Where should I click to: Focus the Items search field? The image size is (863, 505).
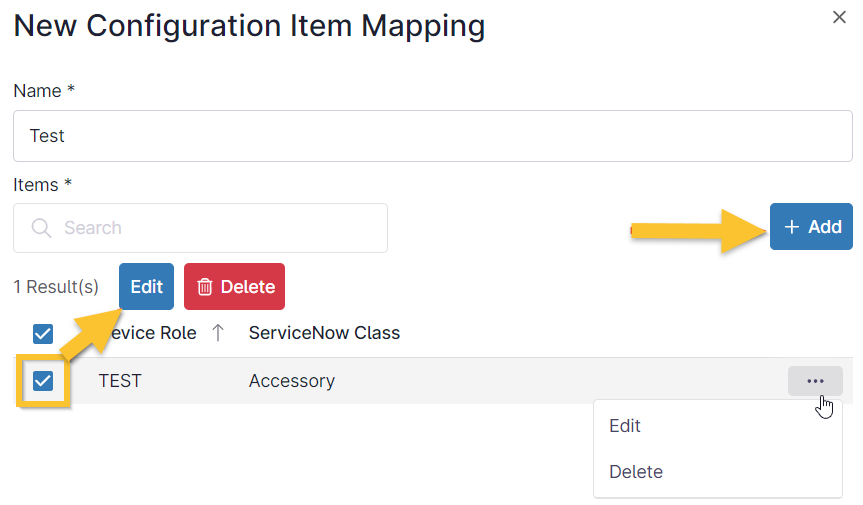click(215, 228)
